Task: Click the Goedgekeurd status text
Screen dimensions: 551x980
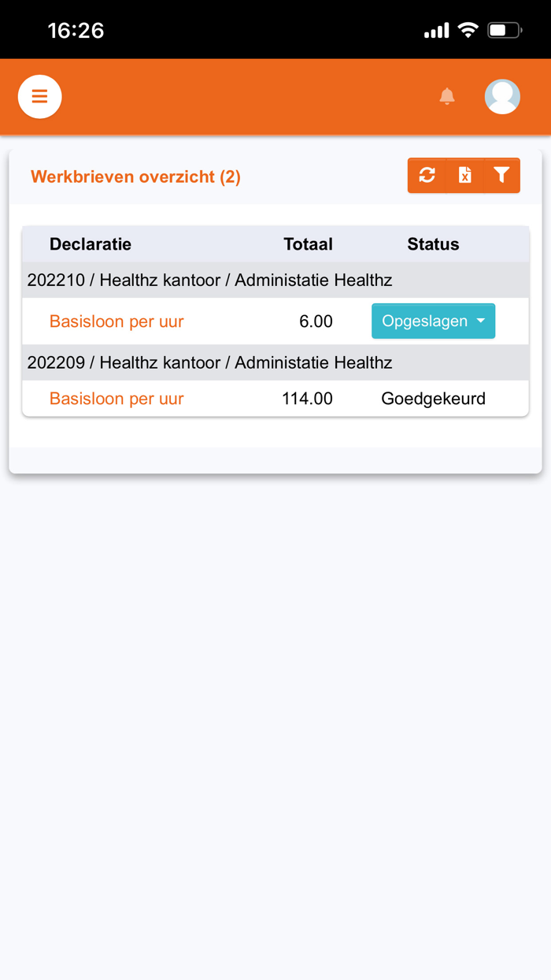Action: (x=433, y=399)
